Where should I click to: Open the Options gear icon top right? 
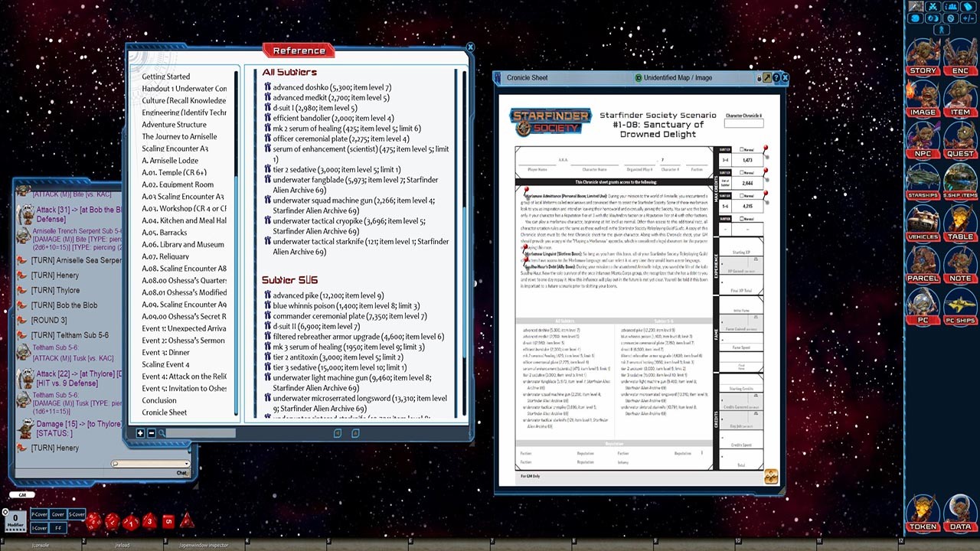pyautogui.click(x=951, y=18)
